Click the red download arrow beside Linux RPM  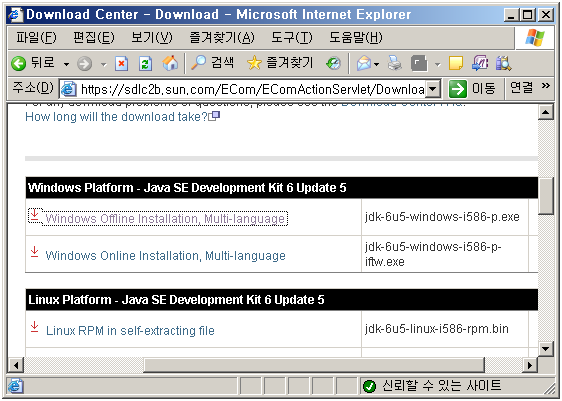click(x=34, y=327)
